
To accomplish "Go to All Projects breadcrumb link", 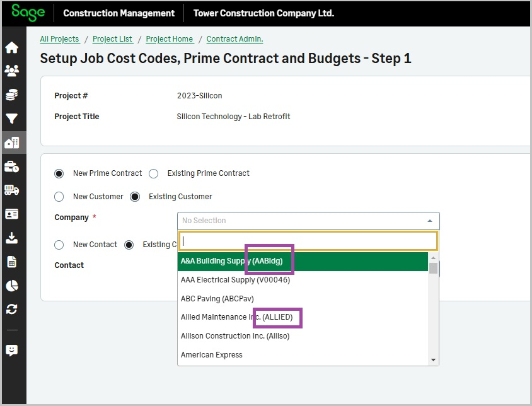I will click(x=60, y=39).
